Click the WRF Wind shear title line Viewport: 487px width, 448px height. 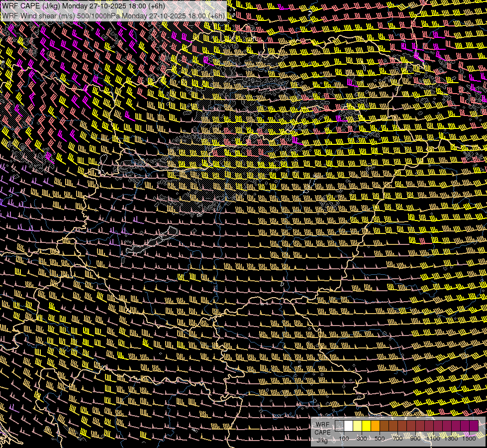click(x=113, y=16)
